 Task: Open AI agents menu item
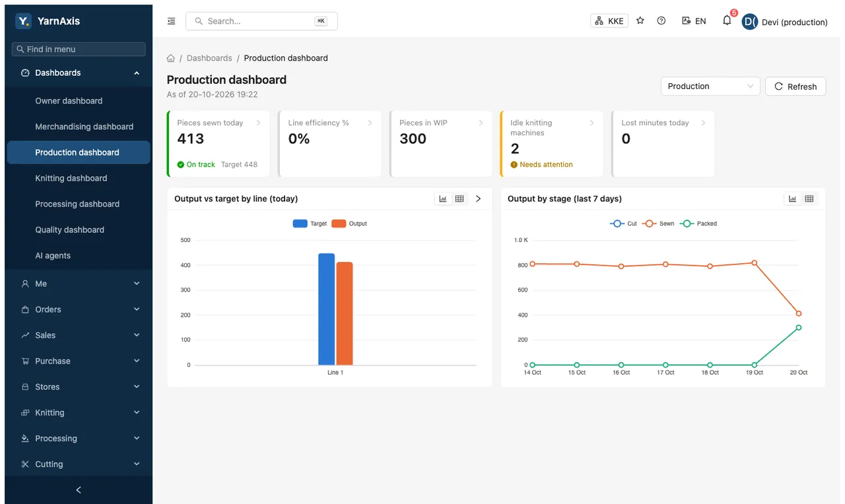[x=79, y=255]
